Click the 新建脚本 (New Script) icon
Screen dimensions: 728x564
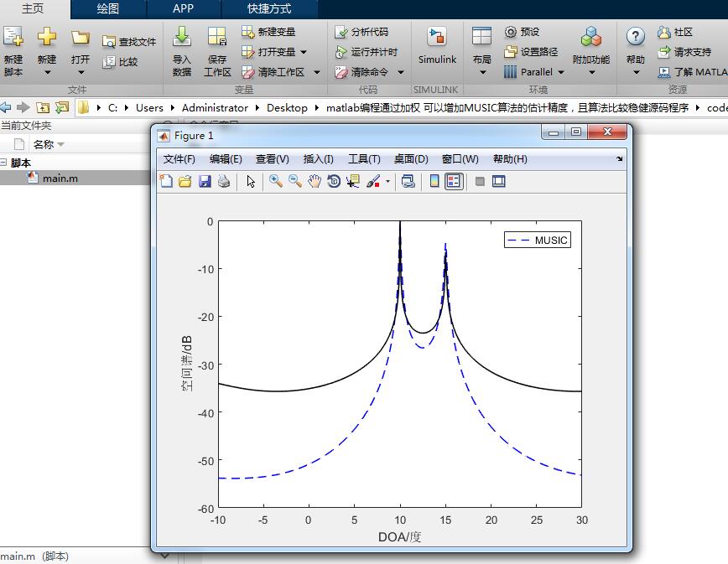pyautogui.click(x=13, y=37)
